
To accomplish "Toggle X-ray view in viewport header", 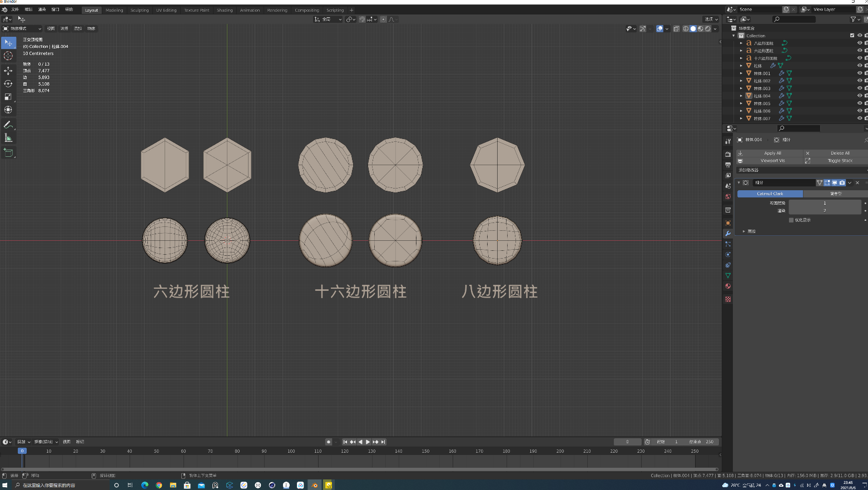I will click(x=676, y=29).
